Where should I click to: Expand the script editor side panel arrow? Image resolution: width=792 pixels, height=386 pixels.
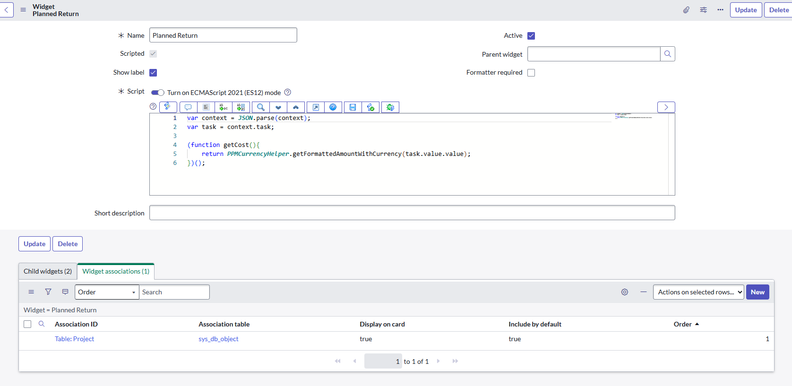[666, 107]
